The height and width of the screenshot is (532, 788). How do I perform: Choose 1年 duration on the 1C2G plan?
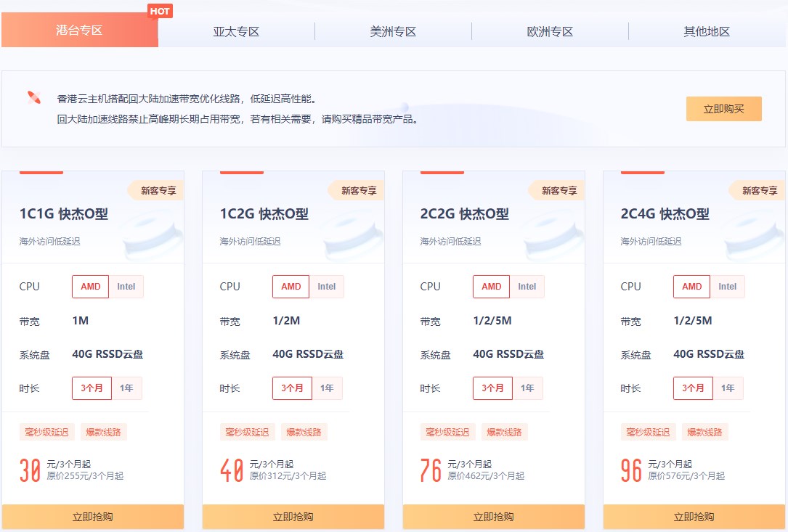[x=328, y=388]
